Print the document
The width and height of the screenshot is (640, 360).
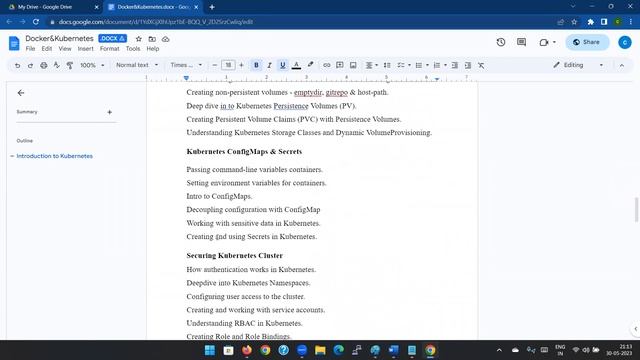tap(43, 65)
